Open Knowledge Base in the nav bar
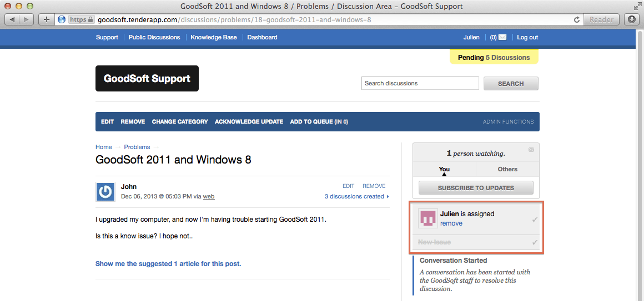 coord(214,37)
